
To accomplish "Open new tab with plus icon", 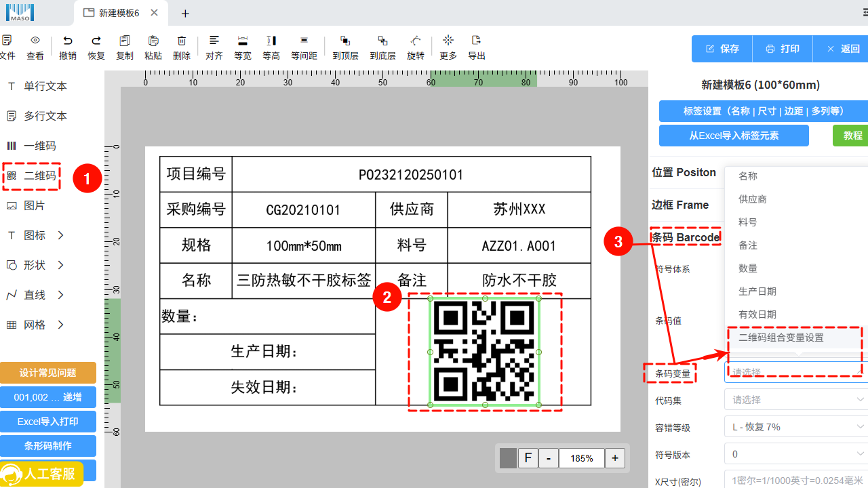I will 185,14.
